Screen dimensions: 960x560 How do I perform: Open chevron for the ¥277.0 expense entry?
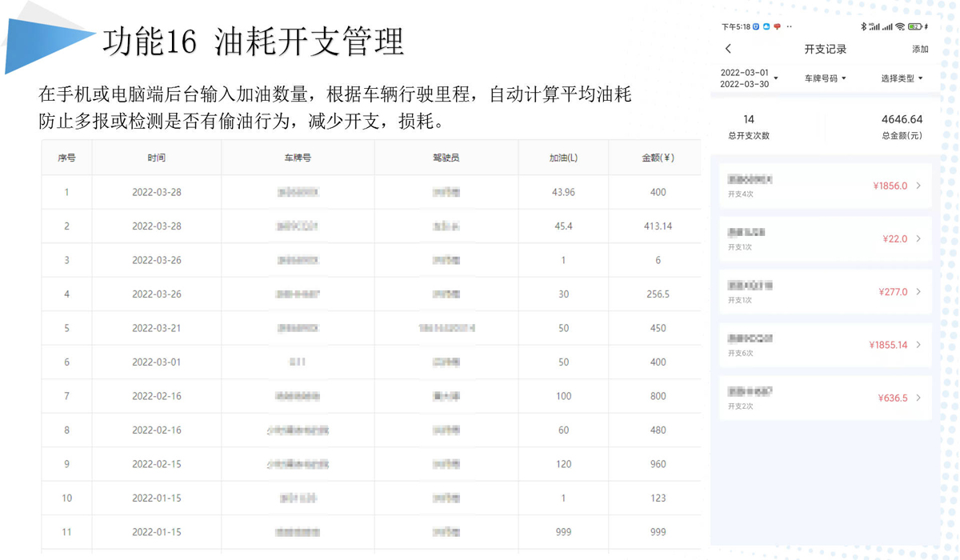pos(918,292)
